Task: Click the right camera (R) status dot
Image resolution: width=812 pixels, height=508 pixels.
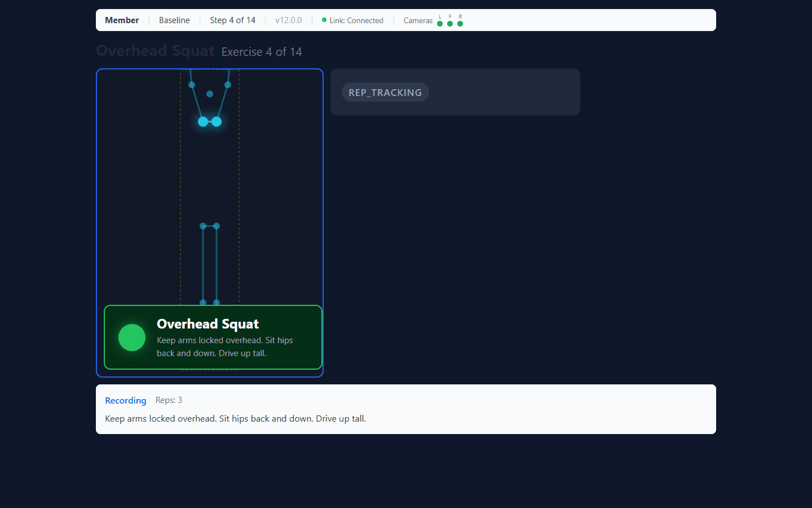Action: click(x=460, y=24)
